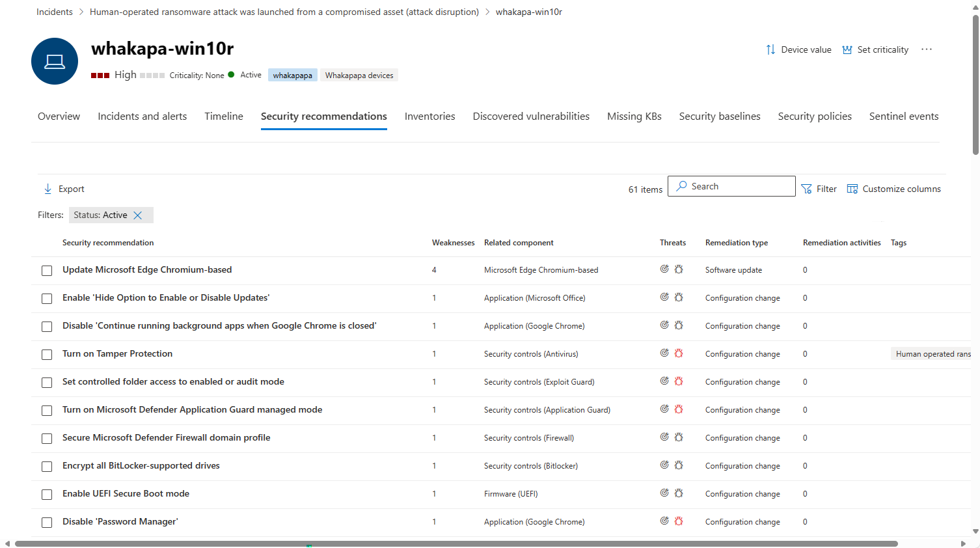This screenshot has width=980, height=548.
Task: Click bug icon in Enable UEFI Secure Boot row
Action: click(679, 493)
